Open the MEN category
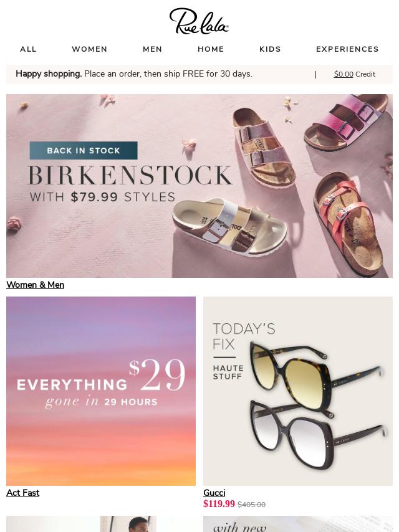 [153, 49]
